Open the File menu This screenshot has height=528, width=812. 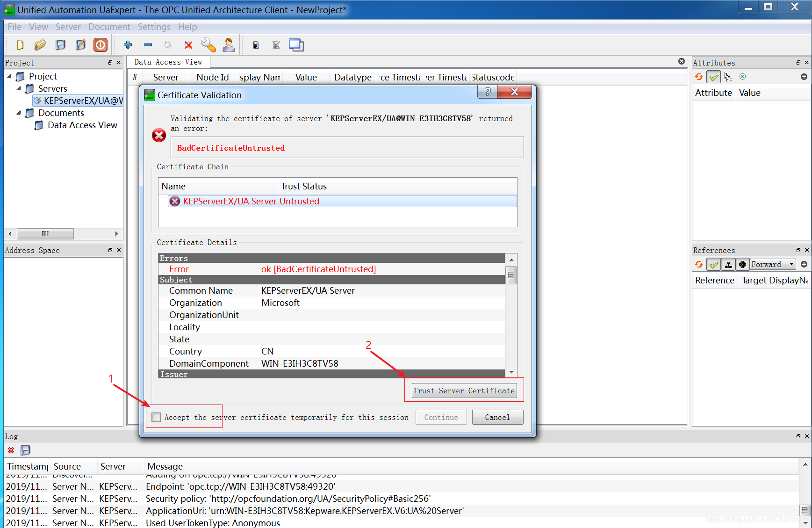coord(14,27)
